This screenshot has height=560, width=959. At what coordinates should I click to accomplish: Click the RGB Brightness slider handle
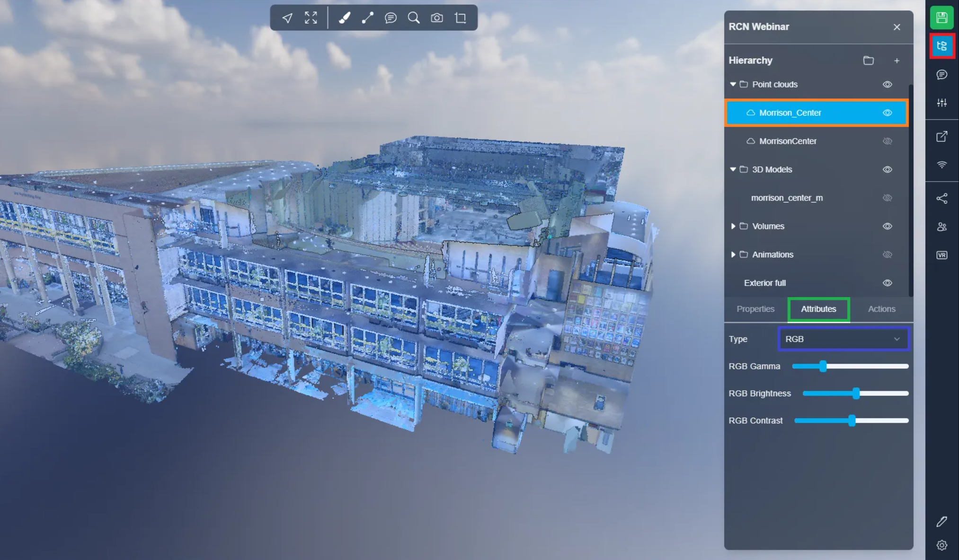(856, 394)
